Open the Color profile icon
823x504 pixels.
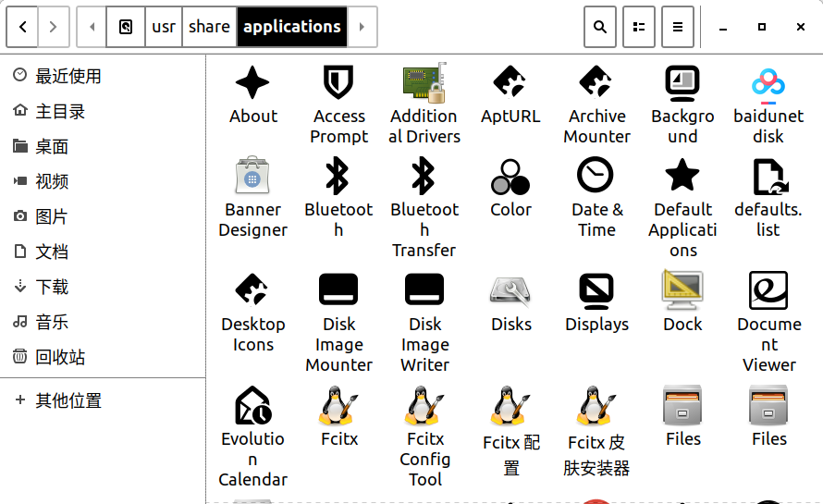coord(510,177)
